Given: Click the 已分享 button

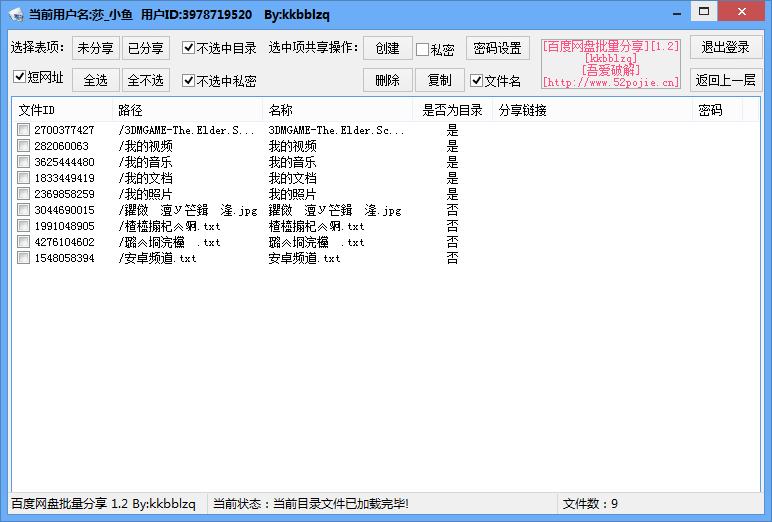Looking at the screenshot, I should pos(146,48).
